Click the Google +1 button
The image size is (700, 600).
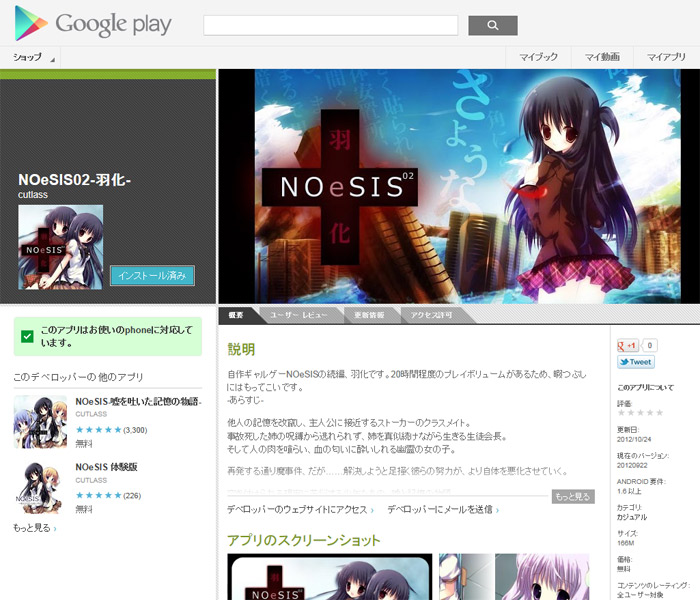[628, 345]
